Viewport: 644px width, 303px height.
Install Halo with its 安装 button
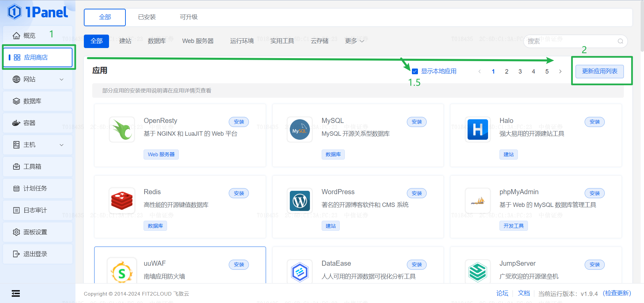pyautogui.click(x=595, y=122)
